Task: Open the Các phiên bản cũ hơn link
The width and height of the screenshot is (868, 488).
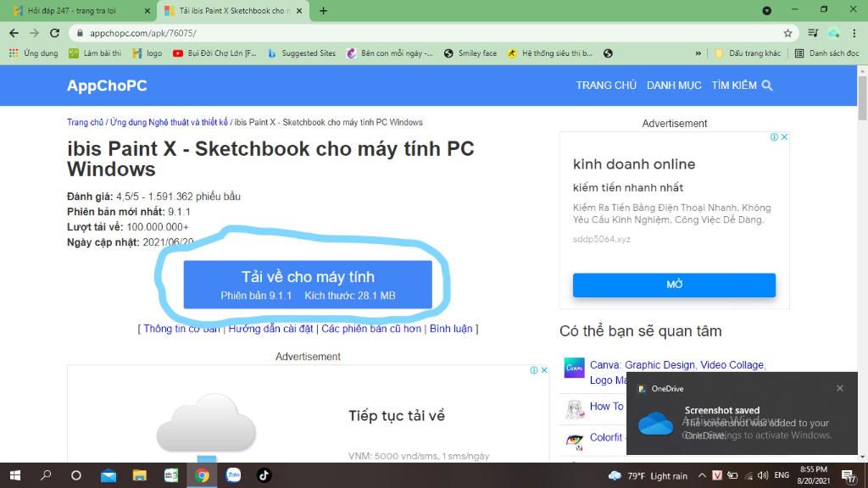Action: [x=371, y=329]
